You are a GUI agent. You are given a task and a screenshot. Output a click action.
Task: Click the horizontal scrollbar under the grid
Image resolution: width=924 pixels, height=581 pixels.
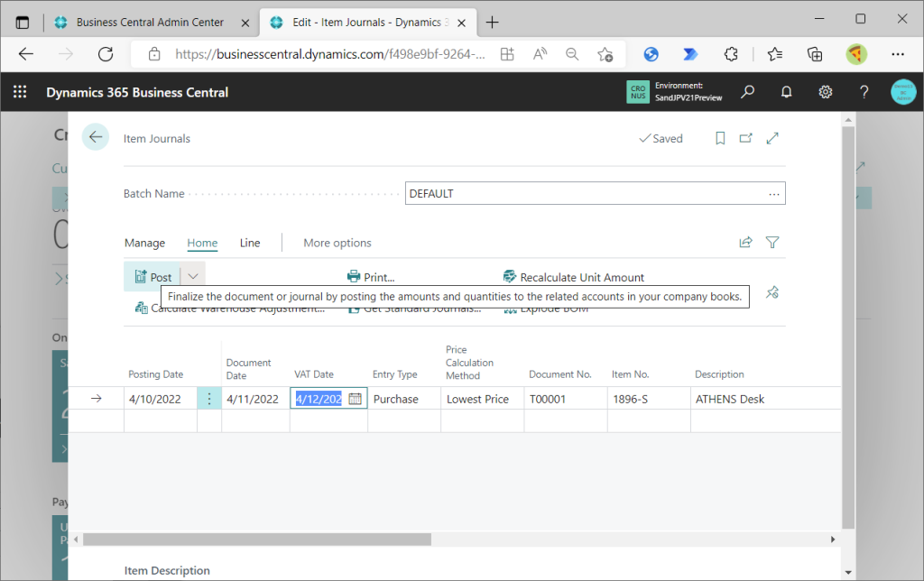point(257,539)
